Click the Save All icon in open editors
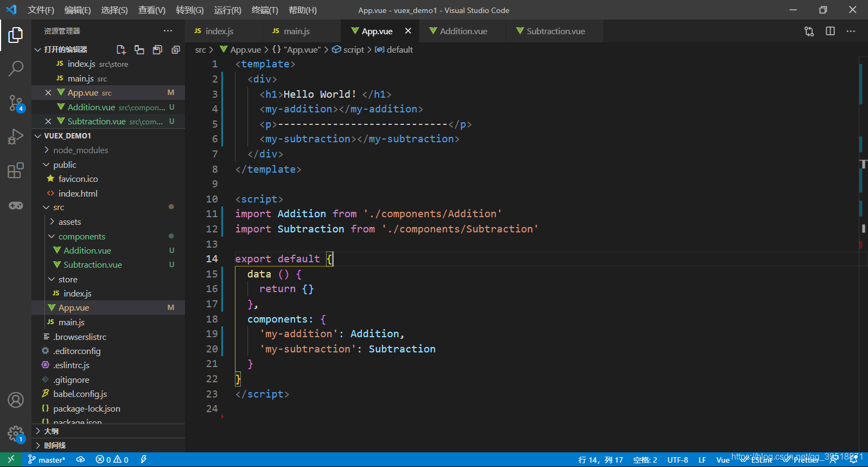Image resolution: width=868 pixels, height=467 pixels. click(157, 49)
